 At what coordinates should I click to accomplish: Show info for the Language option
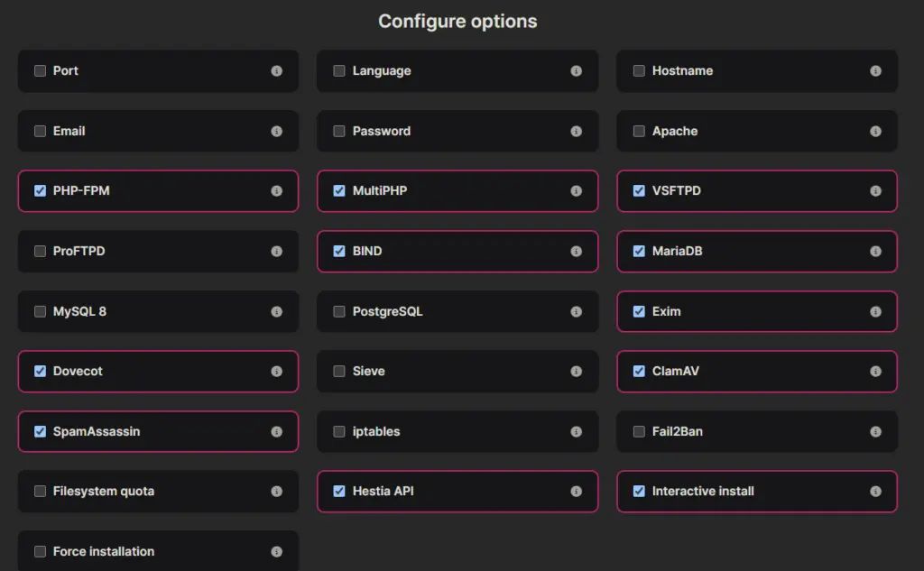pos(576,70)
